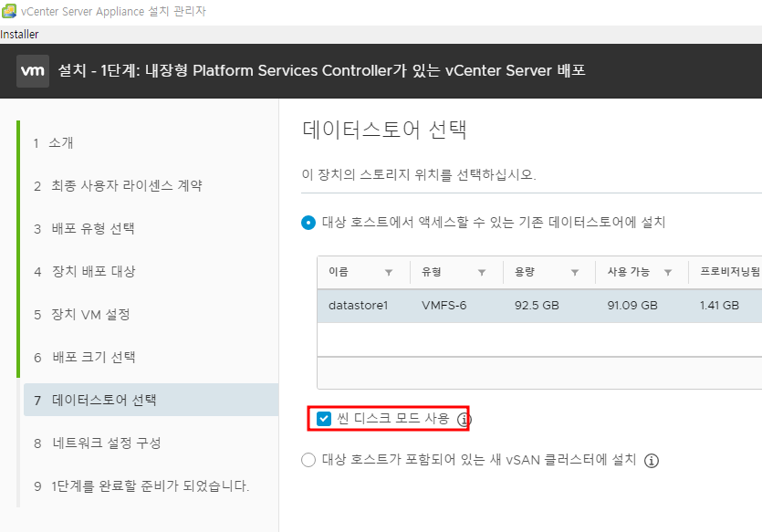The height and width of the screenshot is (532, 762).
Task: Toggle the 씬 디스크 모드 사용 checkbox
Action: pyautogui.click(x=324, y=418)
